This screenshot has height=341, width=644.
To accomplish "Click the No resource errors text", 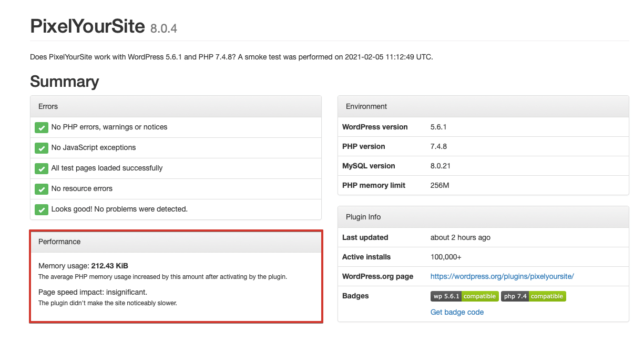I will 82,188.
